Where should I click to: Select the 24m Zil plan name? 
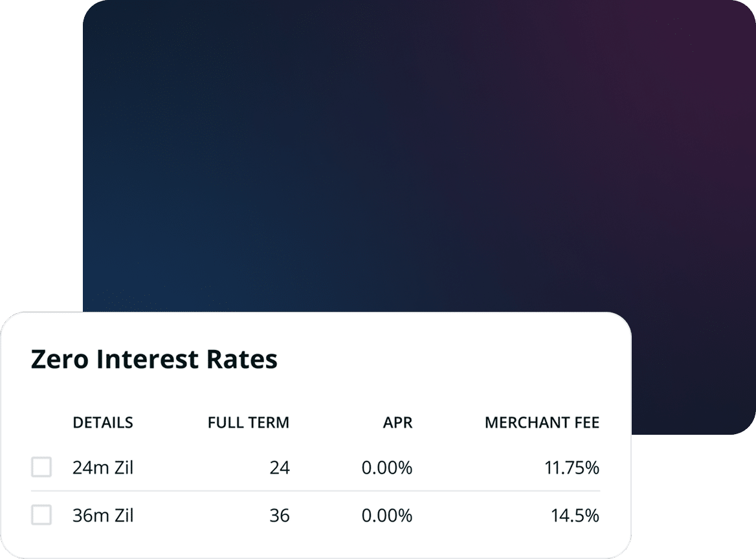(x=103, y=468)
